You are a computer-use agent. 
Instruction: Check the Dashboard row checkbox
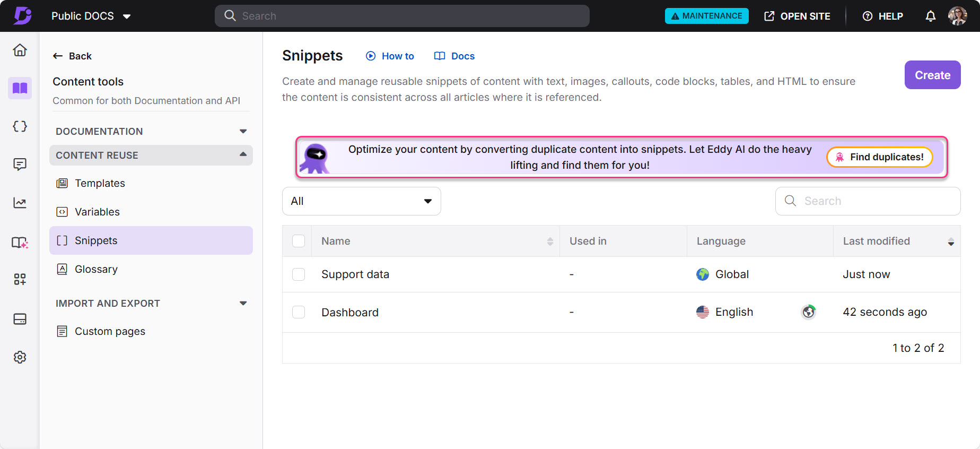[299, 312]
